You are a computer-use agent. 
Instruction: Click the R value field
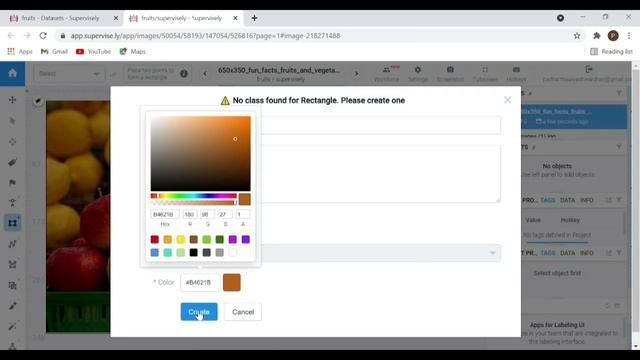click(x=190, y=214)
